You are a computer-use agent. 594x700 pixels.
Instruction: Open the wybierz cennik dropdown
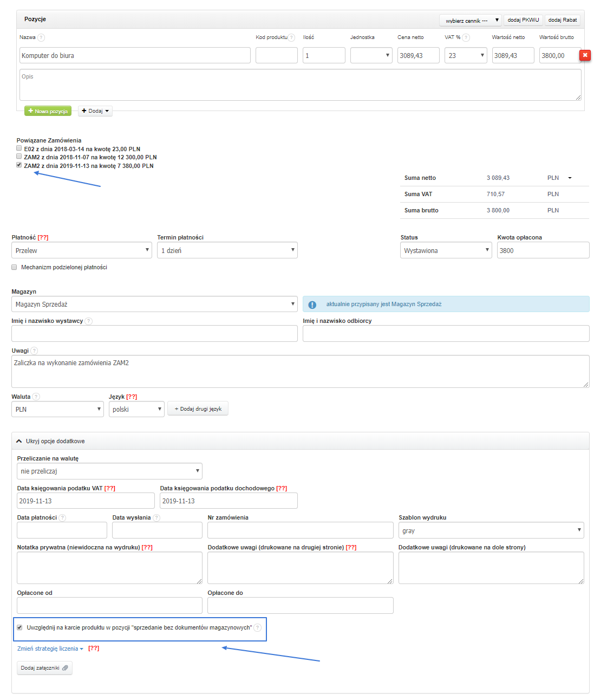471,21
